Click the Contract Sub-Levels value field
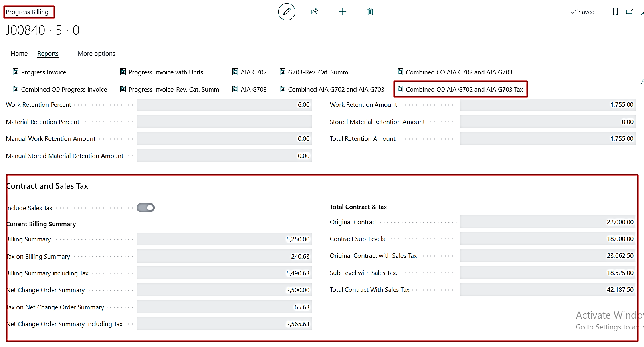The width and height of the screenshot is (644, 347). tap(548, 239)
